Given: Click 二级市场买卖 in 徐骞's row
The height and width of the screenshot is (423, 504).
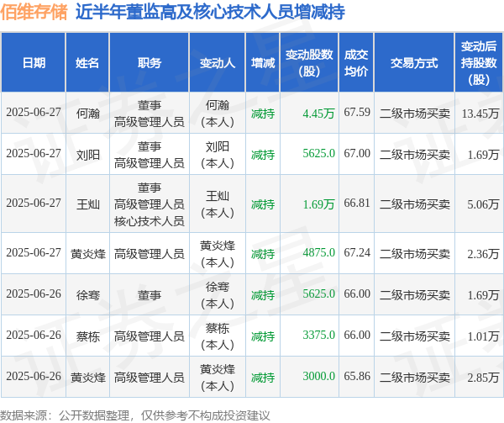Looking at the screenshot, I should (x=415, y=295).
